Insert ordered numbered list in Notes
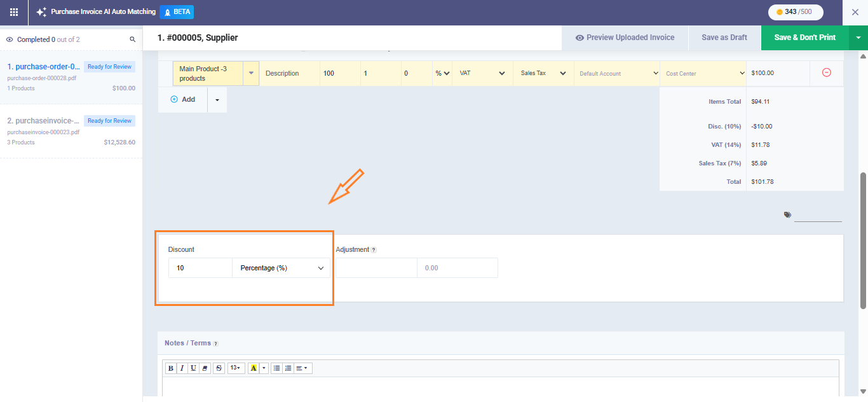 click(x=288, y=368)
